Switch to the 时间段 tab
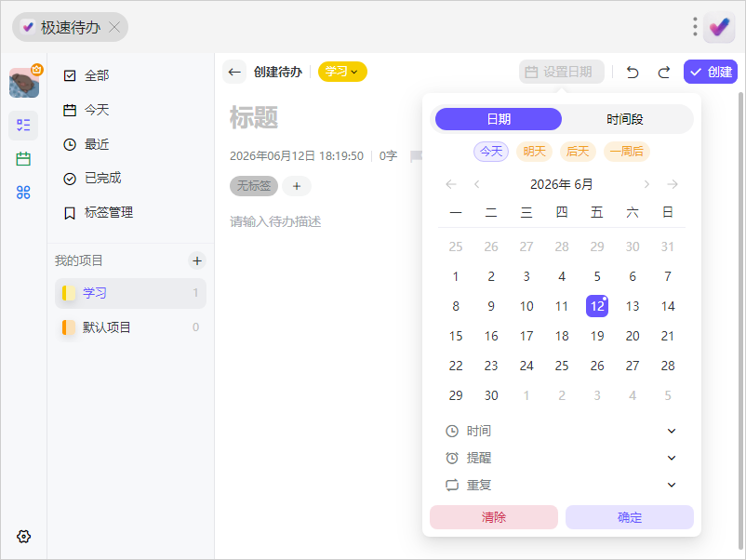 pos(625,119)
